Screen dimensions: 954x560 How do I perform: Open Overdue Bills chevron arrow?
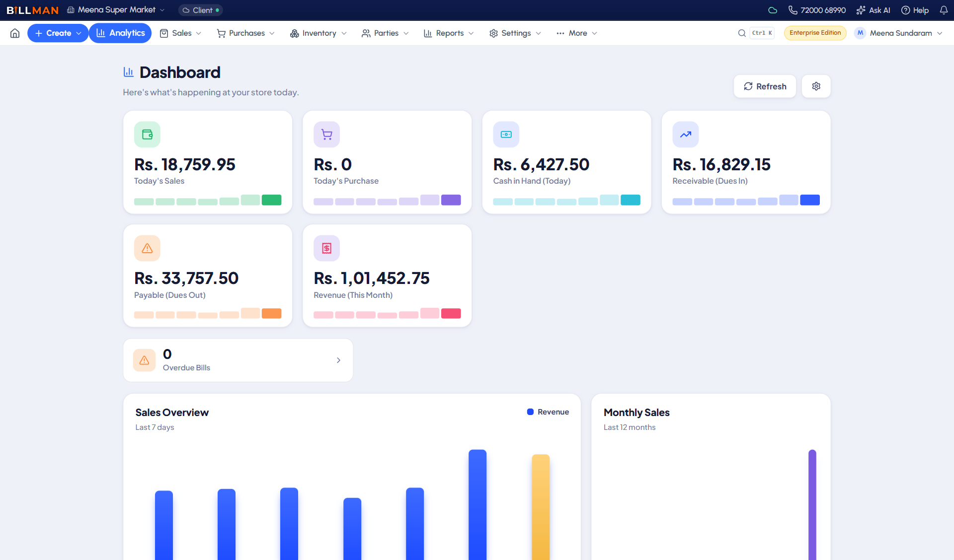pyautogui.click(x=338, y=360)
